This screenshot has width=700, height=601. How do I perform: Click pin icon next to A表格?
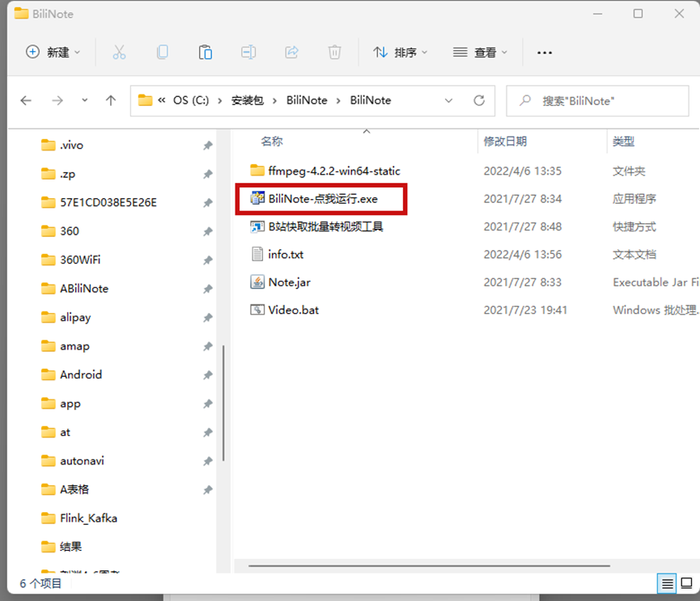[208, 490]
